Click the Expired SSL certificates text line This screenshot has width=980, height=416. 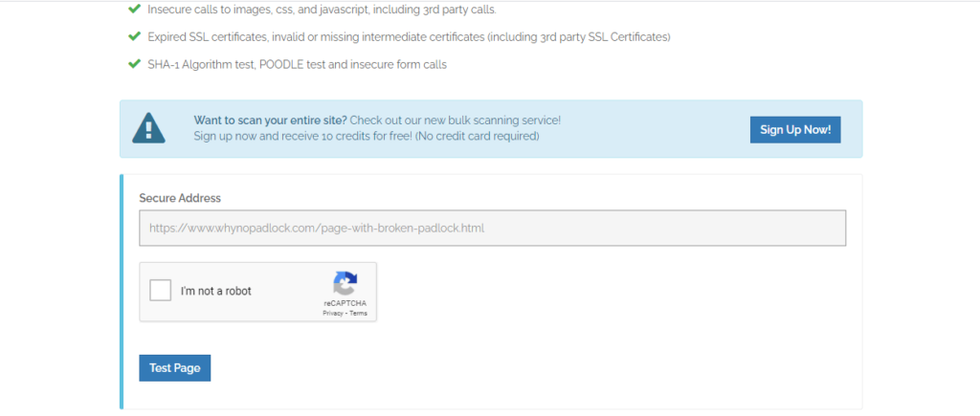[409, 37]
